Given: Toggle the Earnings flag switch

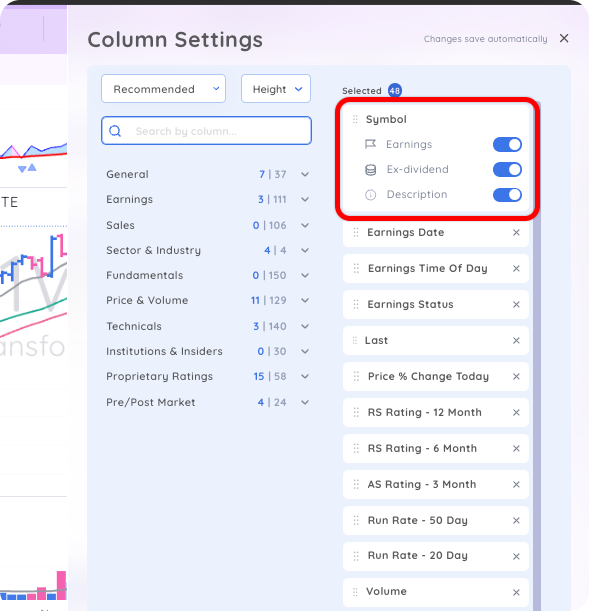Looking at the screenshot, I should 507,145.
